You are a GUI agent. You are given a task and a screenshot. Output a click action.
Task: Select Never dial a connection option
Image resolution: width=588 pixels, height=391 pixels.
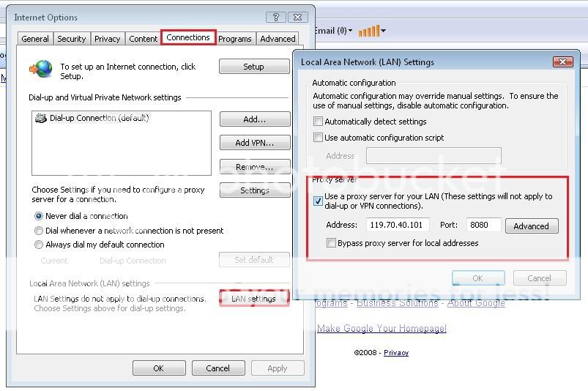(39, 216)
